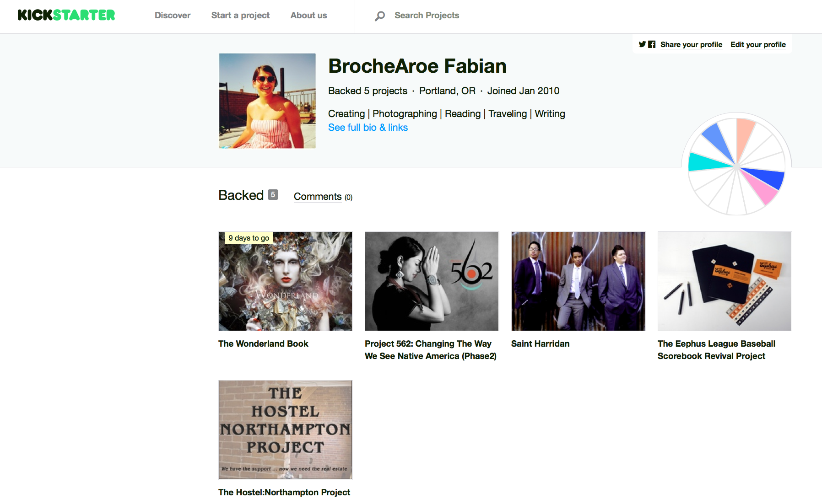The image size is (822, 504).
Task: Open Edit your profile
Action: (x=758, y=44)
